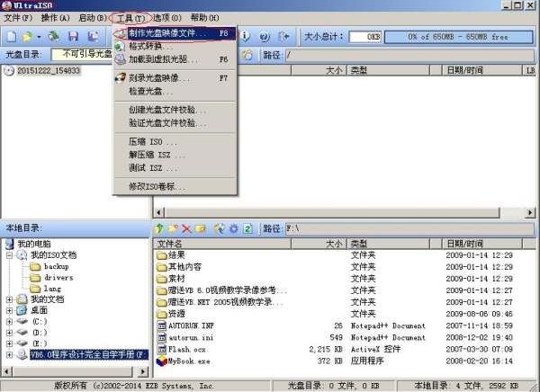The width and height of the screenshot is (540, 392).
Task: Sort local files by 文件名 column header
Action: [x=222, y=244]
